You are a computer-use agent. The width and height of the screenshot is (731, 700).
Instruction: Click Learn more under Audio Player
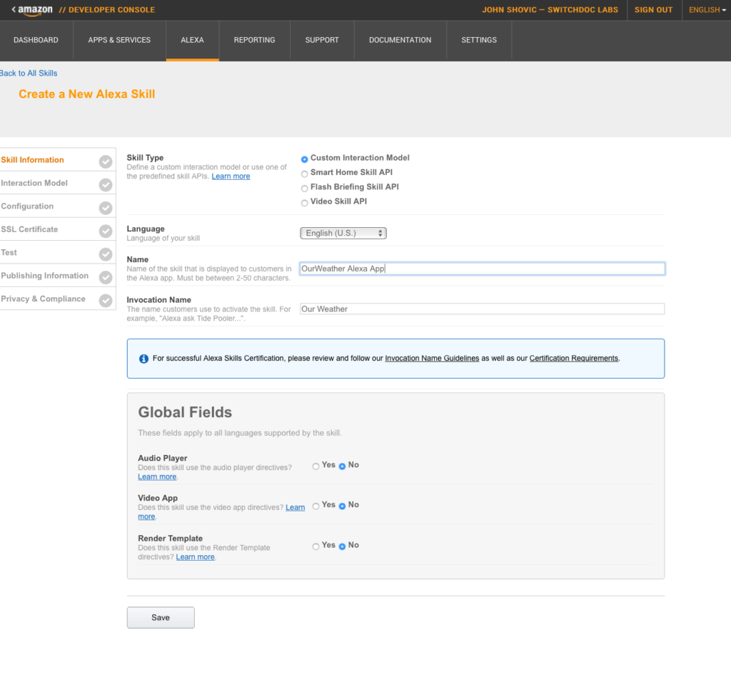[x=157, y=476]
